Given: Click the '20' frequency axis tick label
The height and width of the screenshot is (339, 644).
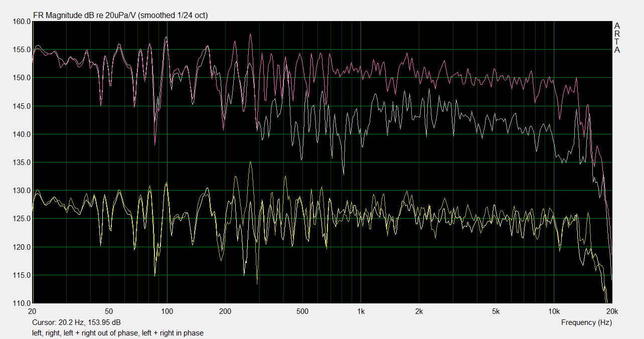Looking at the screenshot, I should [33, 311].
